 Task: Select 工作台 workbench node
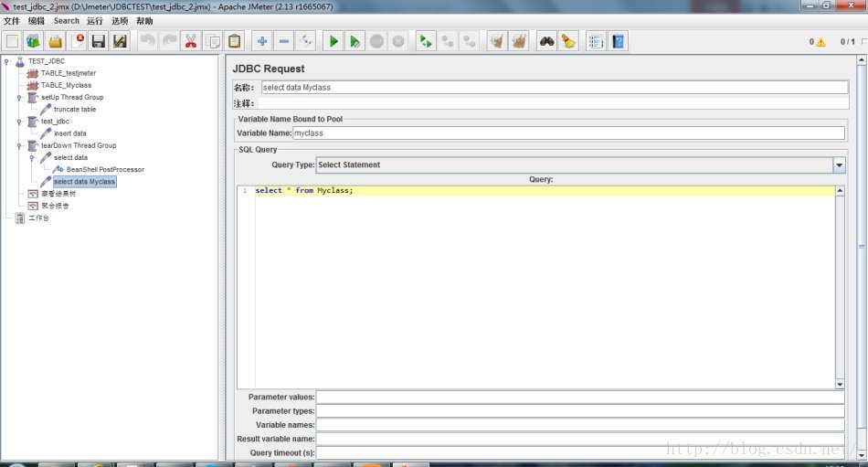coord(38,218)
